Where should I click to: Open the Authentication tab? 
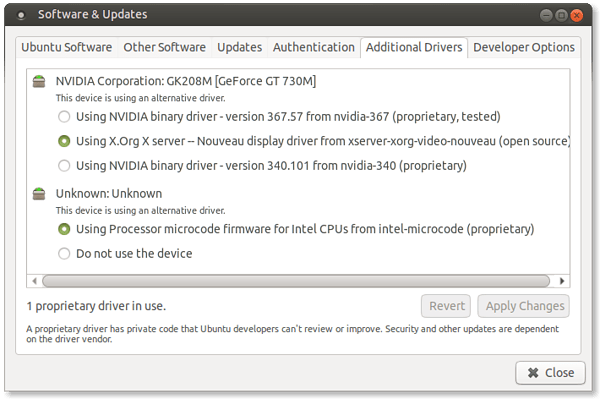tap(314, 47)
